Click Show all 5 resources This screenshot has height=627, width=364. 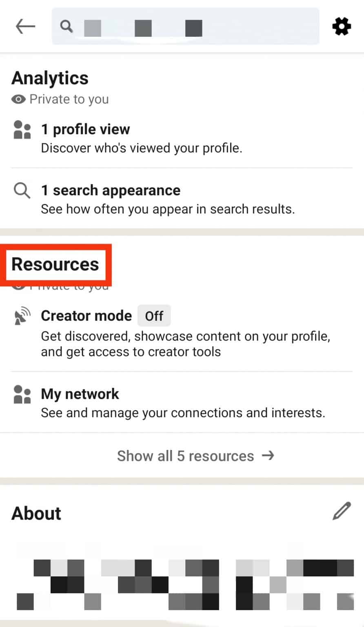tap(185, 456)
